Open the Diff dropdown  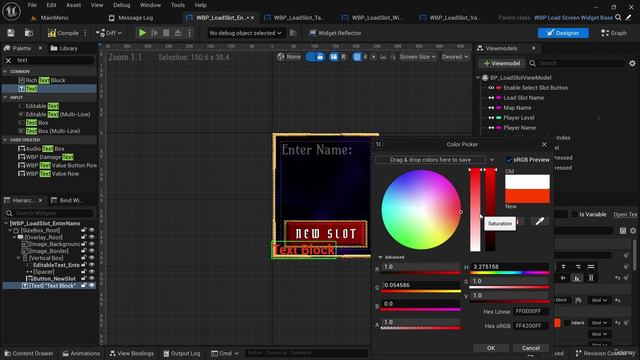coord(109,33)
